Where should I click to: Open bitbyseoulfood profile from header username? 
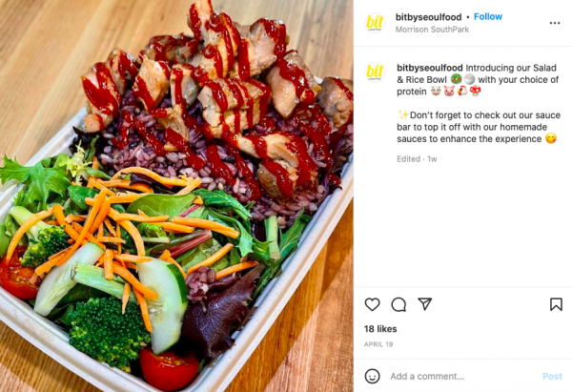point(428,17)
